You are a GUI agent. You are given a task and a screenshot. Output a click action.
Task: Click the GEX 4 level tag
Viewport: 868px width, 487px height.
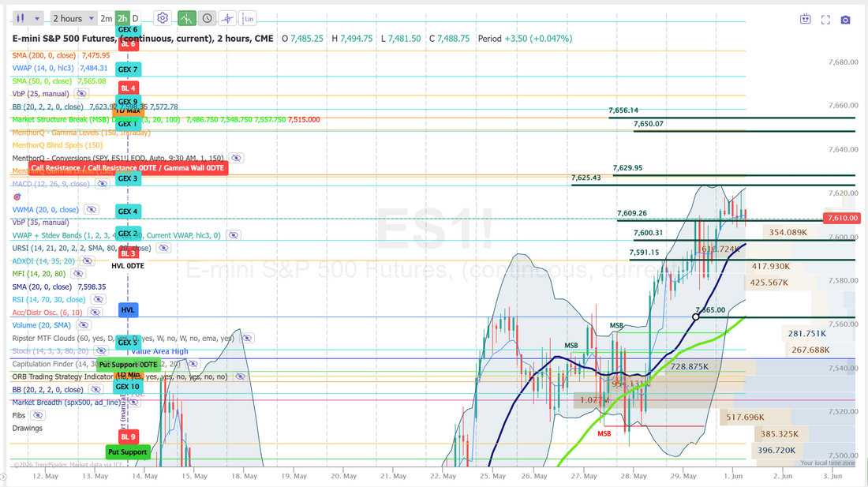[128, 211]
